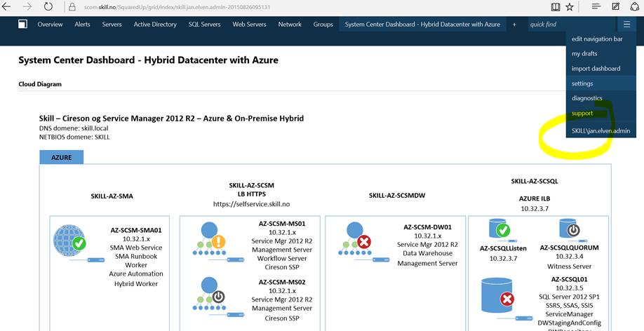Click DNS domene: skill.local text
644x331 pixels.
click(74, 128)
